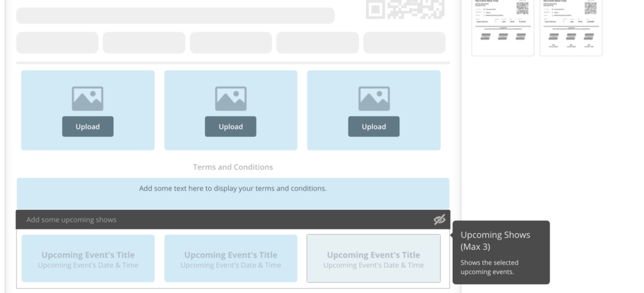Select the first grey detail placeholder box
This screenshot has height=293, width=644.
point(57,43)
